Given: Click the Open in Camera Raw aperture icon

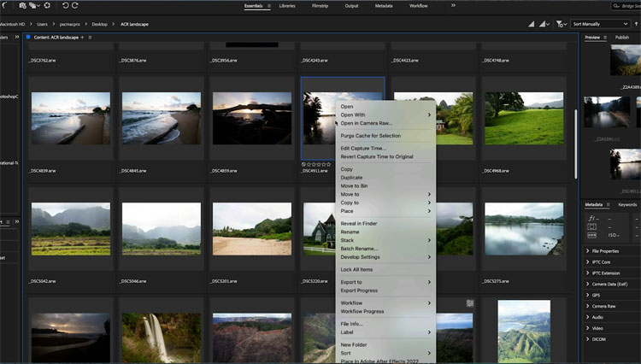Looking at the screenshot, I should pos(47,5).
